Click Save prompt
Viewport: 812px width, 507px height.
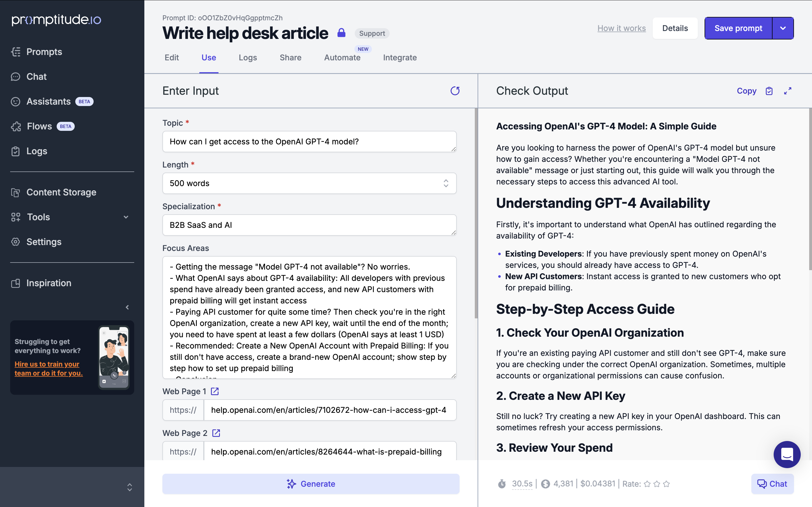click(x=738, y=28)
